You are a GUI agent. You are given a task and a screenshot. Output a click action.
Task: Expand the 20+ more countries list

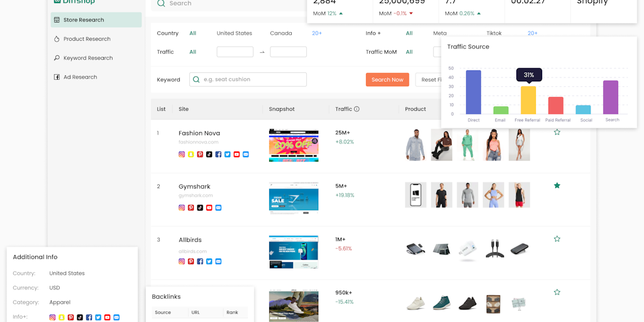tap(317, 33)
